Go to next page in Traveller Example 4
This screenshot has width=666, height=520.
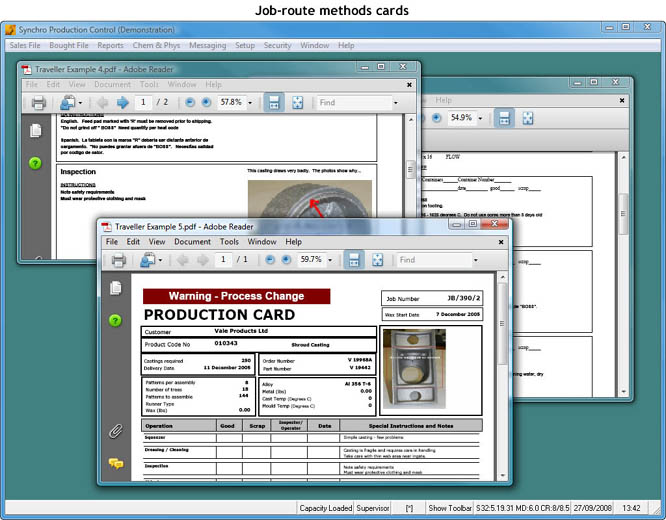pos(123,102)
